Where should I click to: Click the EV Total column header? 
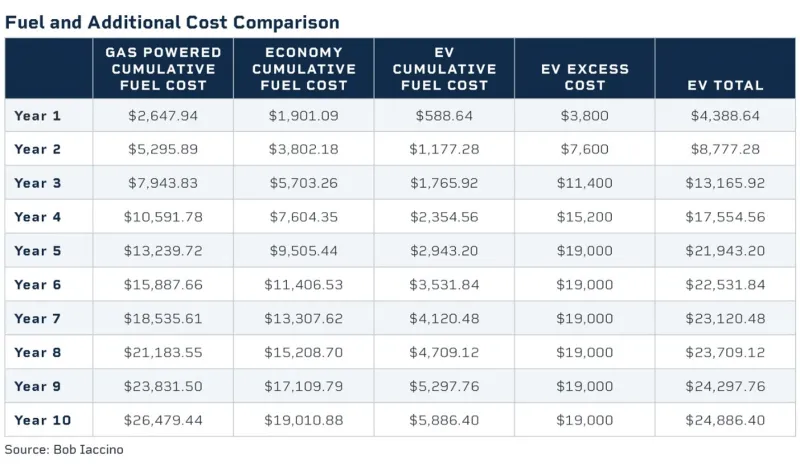(x=725, y=85)
